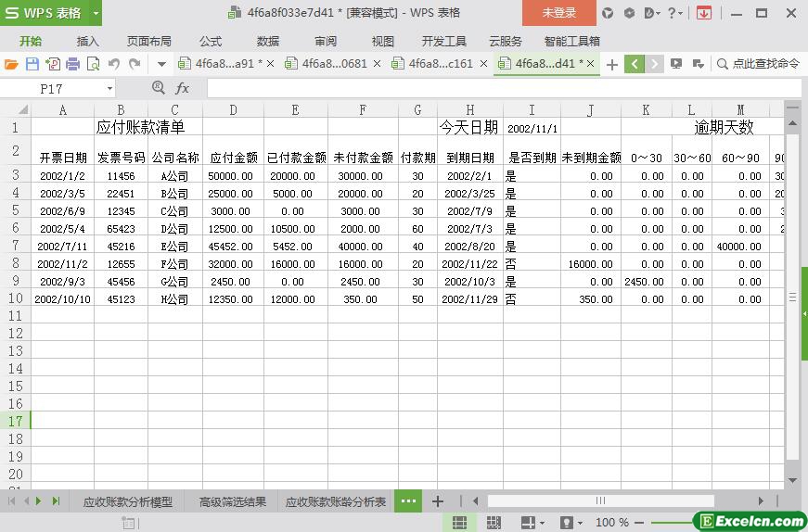Open the 页面布局 ribbon tab
Viewport: 808px width, 532px height.
(x=149, y=41)
